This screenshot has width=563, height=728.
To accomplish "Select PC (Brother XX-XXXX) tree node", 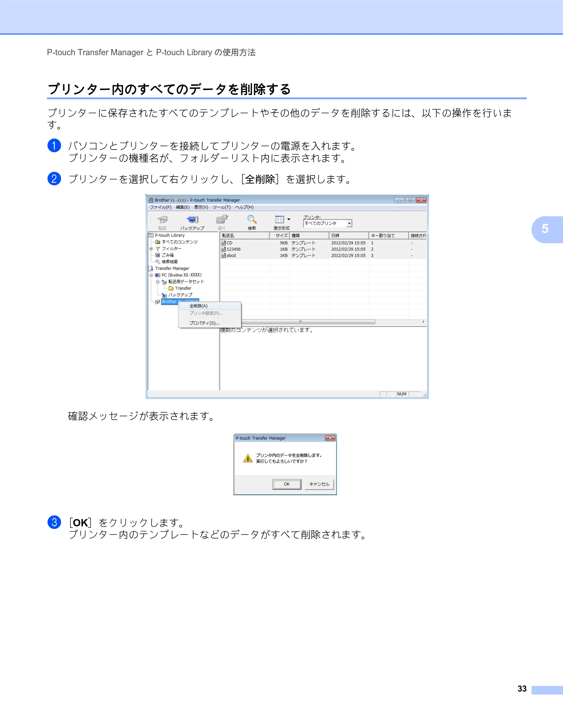I will pos(182,275).
